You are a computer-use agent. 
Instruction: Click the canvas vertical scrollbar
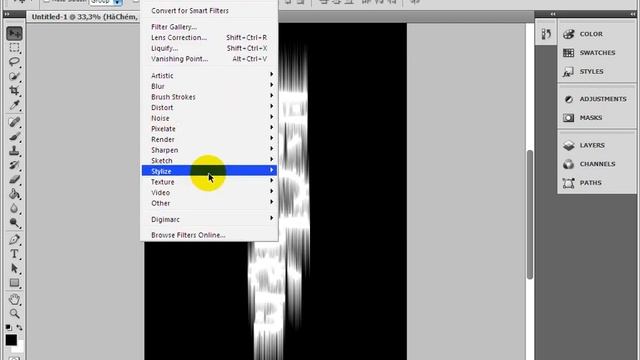[x=530, y=214]
